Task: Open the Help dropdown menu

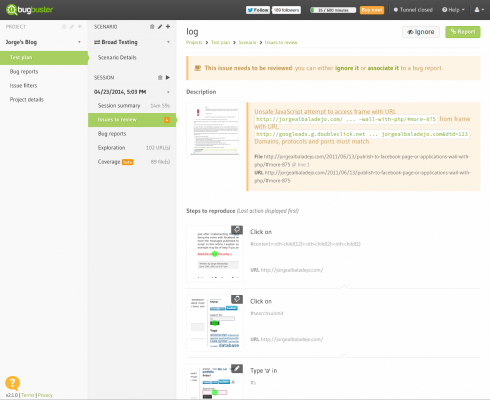Action: (x=453, y=10)
